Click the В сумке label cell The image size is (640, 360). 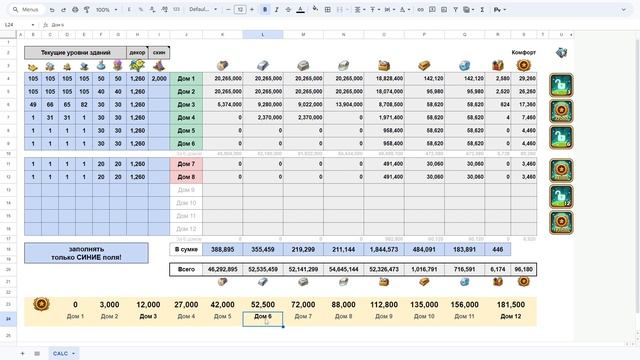186,249
